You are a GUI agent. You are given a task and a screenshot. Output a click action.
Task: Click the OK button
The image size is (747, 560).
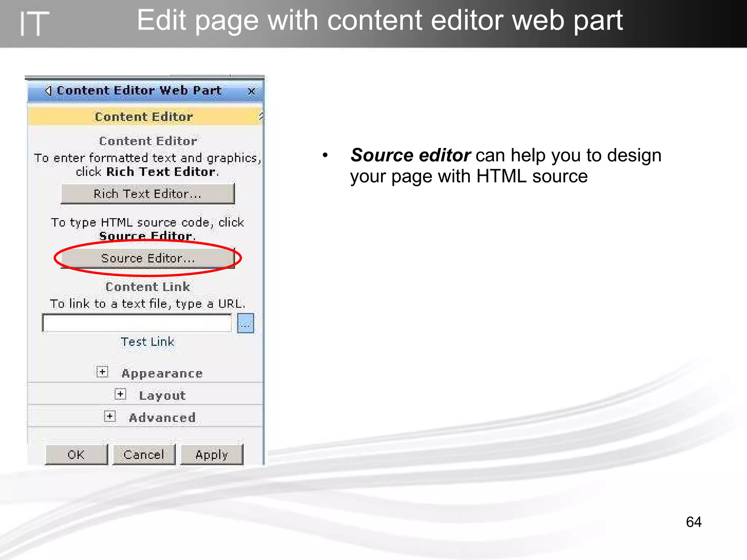pos(76,454)
